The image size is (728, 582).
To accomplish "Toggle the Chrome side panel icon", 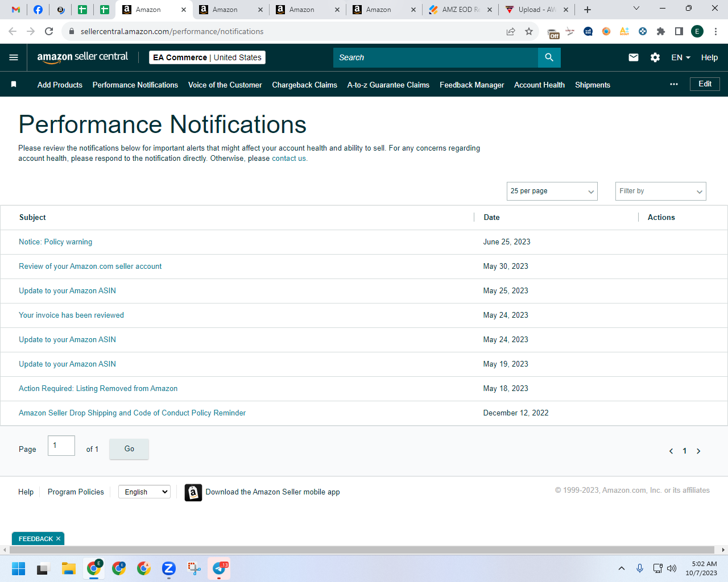I will point(679,31).
